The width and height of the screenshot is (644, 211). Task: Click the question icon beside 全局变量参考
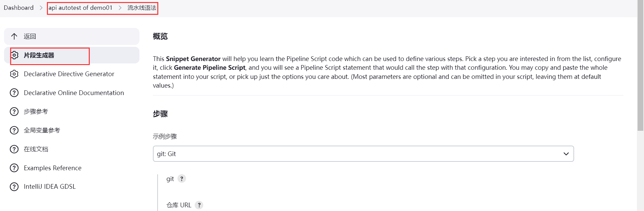(x=14, y=130)
